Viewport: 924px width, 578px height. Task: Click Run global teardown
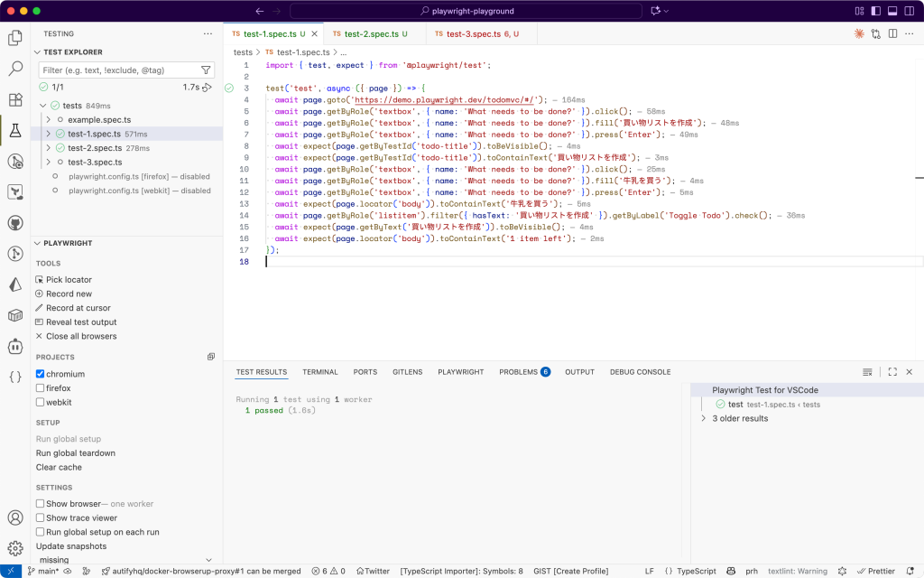(x=76, y=453)
